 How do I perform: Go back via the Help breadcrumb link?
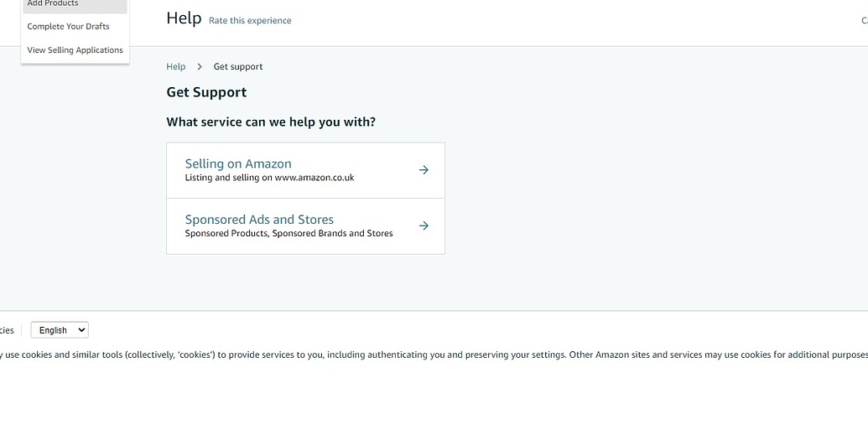pos(175,66)
